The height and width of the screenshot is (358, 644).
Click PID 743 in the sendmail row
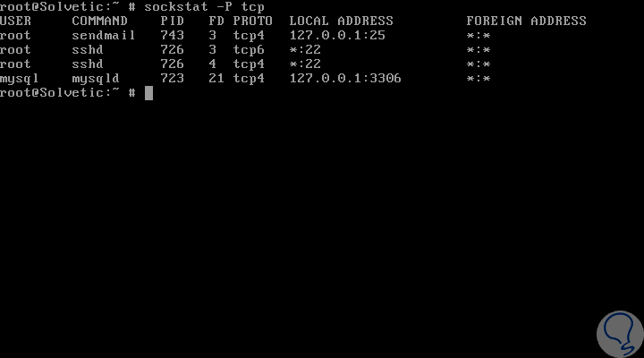172,35
